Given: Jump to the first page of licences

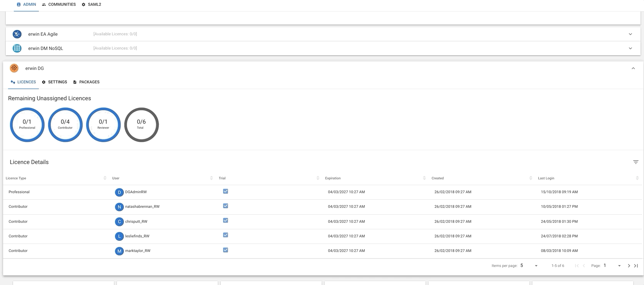Looking at the screenshot, I should [577, 266].
